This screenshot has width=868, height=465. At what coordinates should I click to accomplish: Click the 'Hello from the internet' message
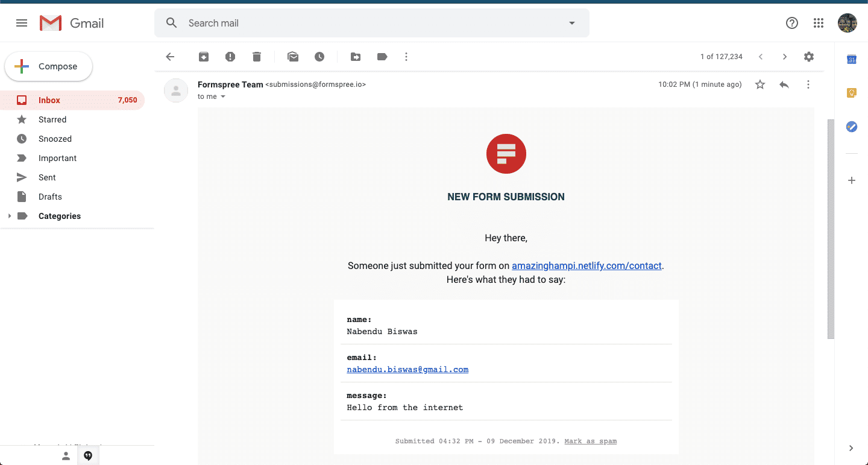405,407
